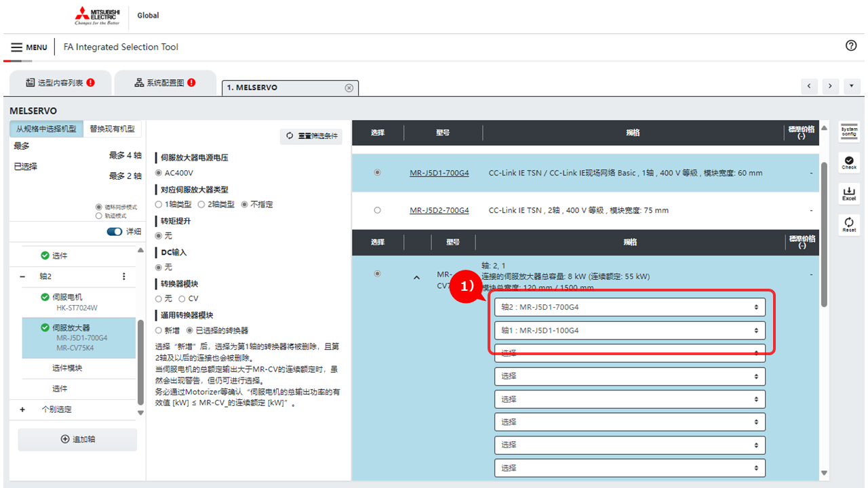The width and height of the screenshot is (868, 488).
Task: Click the 重置筛选条件 button
Action: [311, 136]
